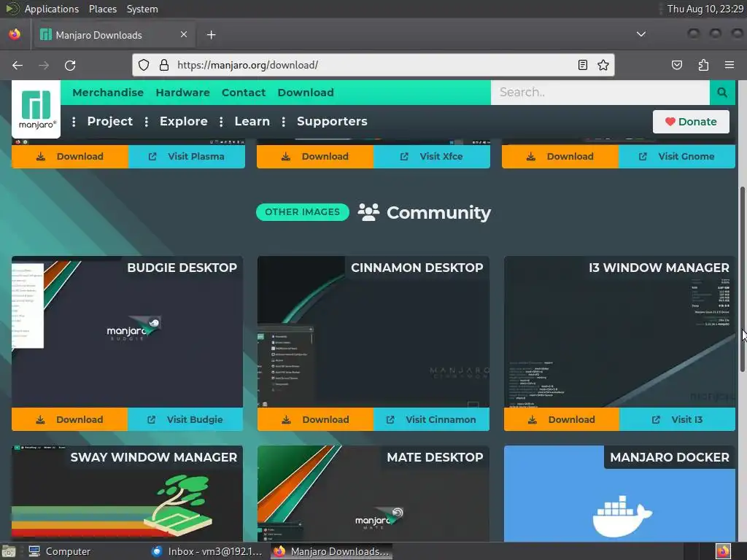Screen dimensions: 747x560
Task: Click the Manjaro logo in the site header
Action: (36, 109)
